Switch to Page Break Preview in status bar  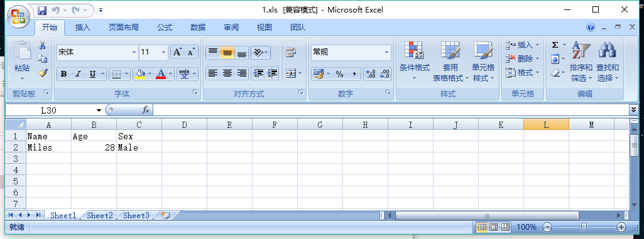click(505, 226)
